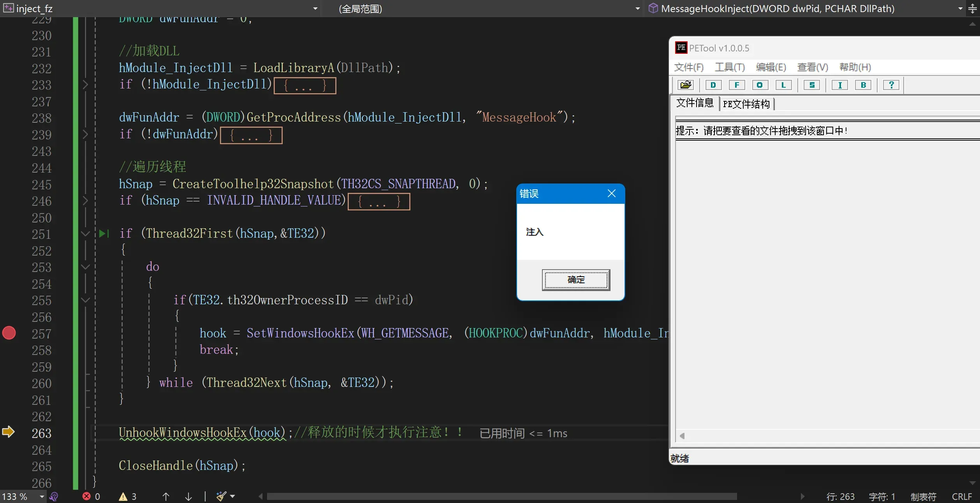This screenshot has width=980, height=503.
Task: Click the I toolbar button in PETool
Action: 840,85
